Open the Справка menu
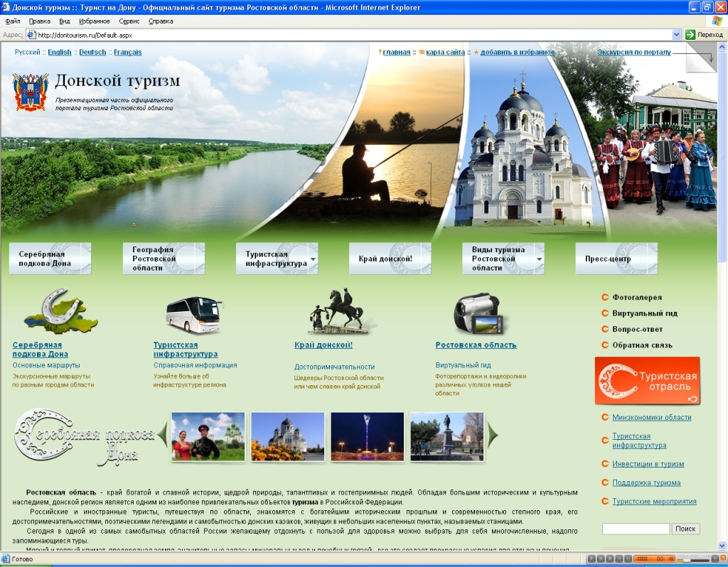The height and width of the screenshot is (567, 728). pyautogui.click(x=161, y=21)
